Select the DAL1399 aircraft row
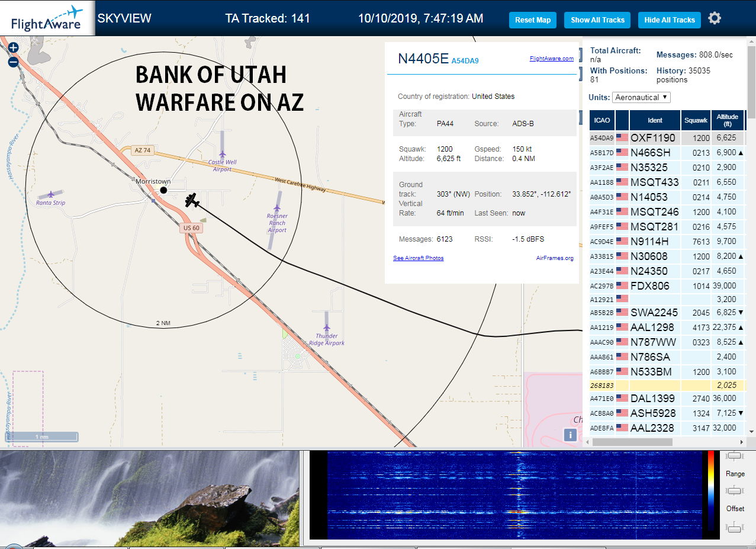The image size is (756, 549). coord(667,398)
